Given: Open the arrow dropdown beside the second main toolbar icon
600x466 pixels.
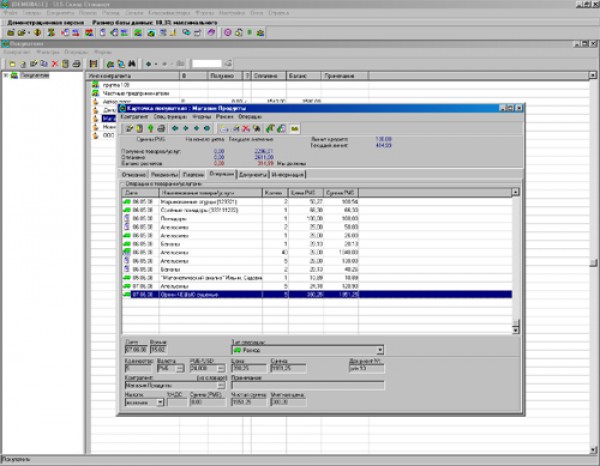Looking at the screenshot, I should (29, 33).
